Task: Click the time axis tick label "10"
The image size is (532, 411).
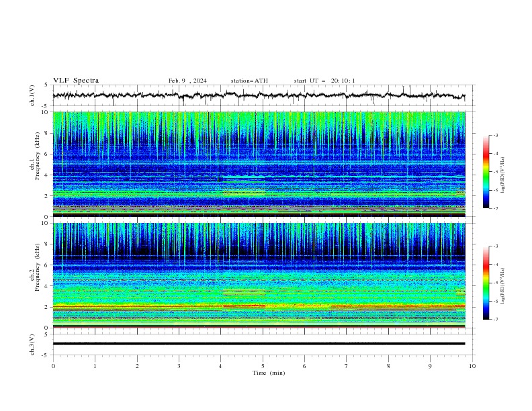Action: 472,366
